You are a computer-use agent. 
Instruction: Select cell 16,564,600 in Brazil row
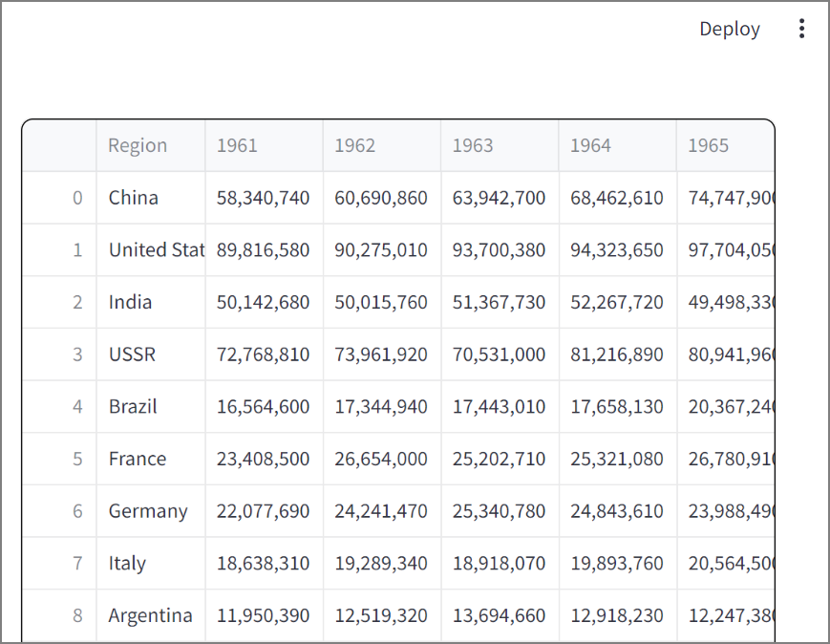(x=265, y=407)
